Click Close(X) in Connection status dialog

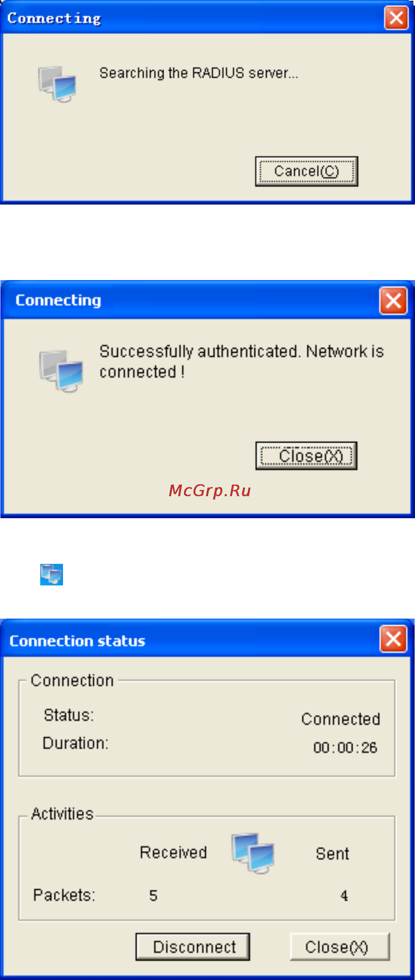340,947
